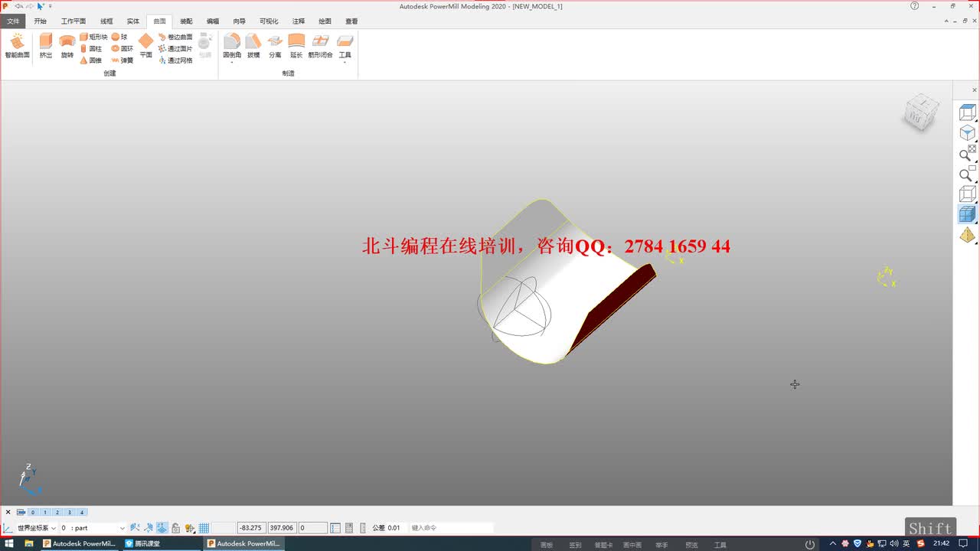980x551 pixels.
Task: Switch to the 编辑 ribbon tab
Action: [x=213, y=21]
